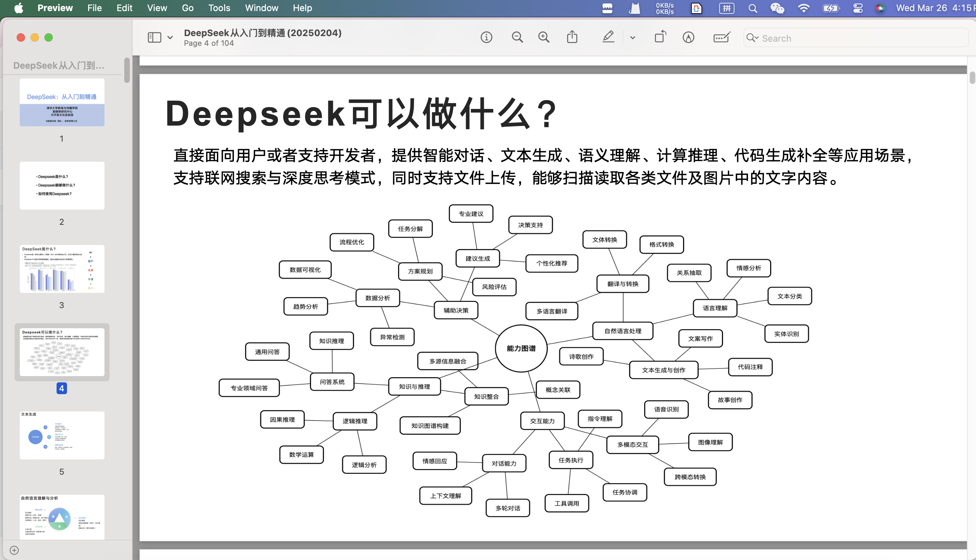The width and height of the screenshot is (976, 560).
Task: Click the 情感分析 node
Action: (x=749, y=268)
